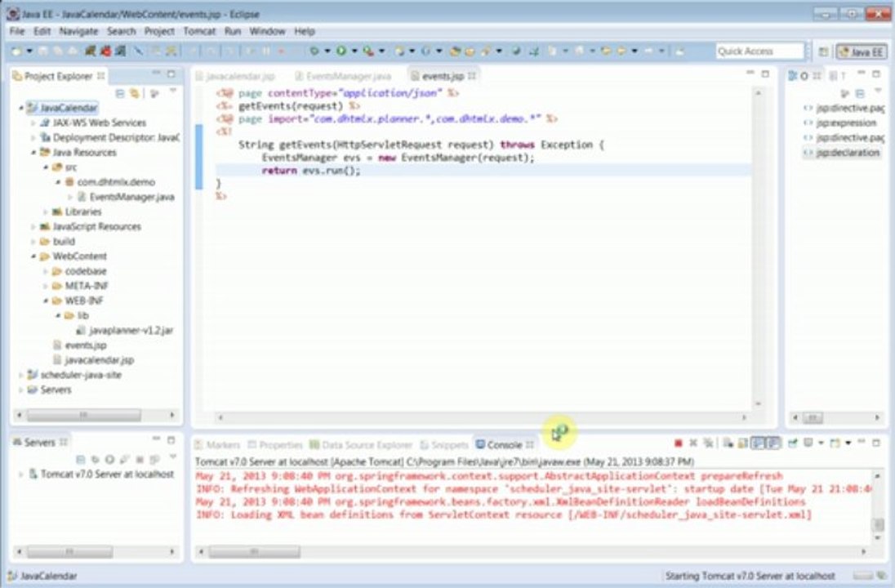Click the Run External Tools icon
Viewport: 895px width, 588px height.
[368, 51]
